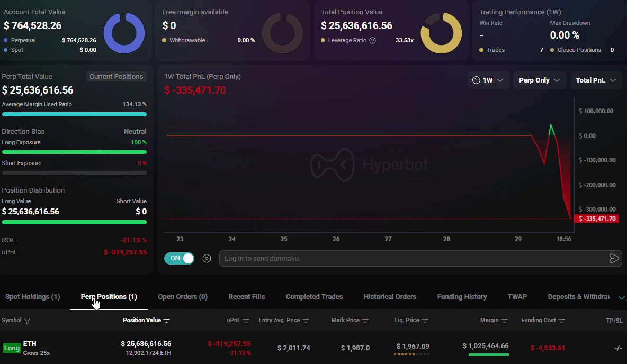Open the Completed Trades tab

click(315, 296)
